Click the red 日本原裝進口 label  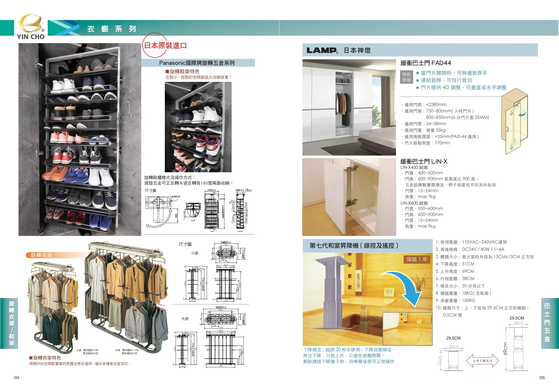click(165, 46)
